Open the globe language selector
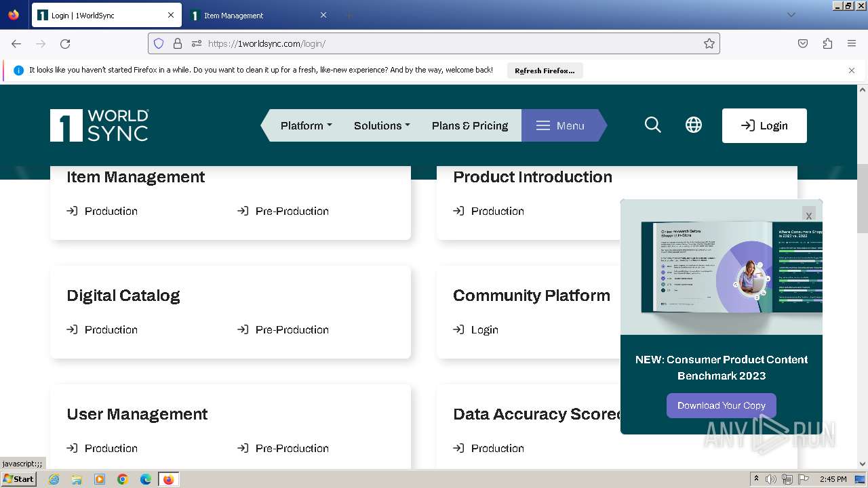Image resolution: width=868 pixels, height=488 pixels. coord(693,125)
